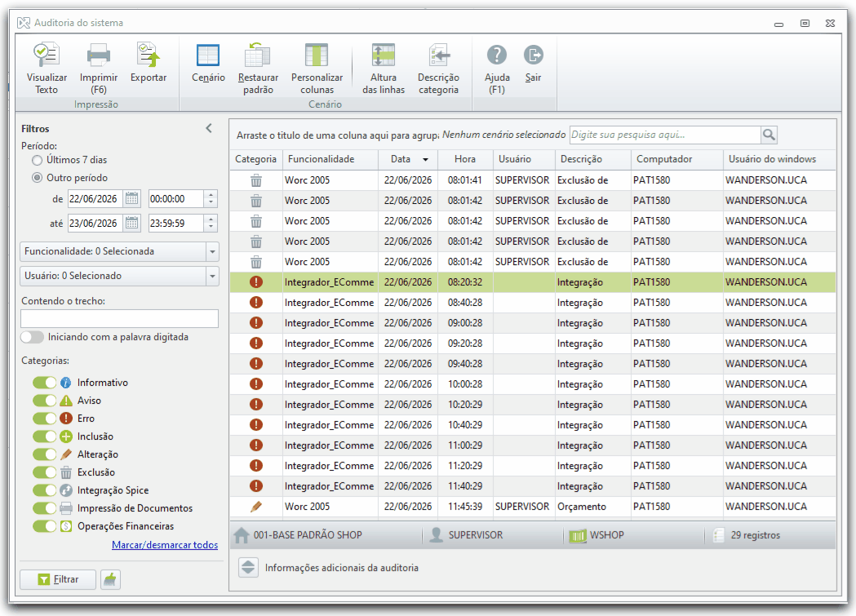Toggle Impressão de Documentos switch
Viewport: 856px width, 616px height.
44,508
